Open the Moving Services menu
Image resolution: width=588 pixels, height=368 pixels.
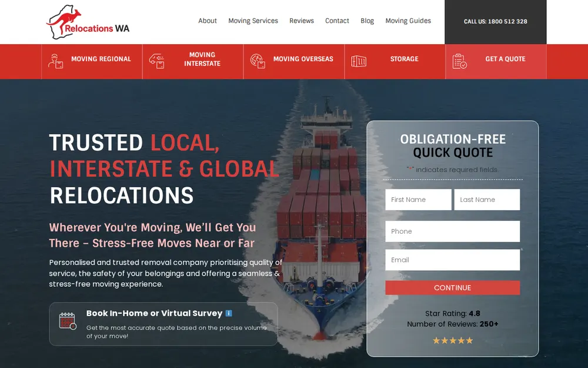click(253, 21)
